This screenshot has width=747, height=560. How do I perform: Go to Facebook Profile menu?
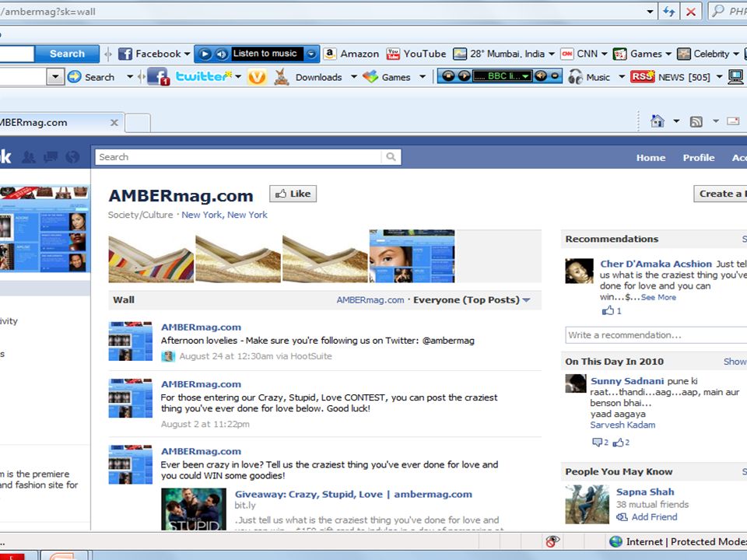pos(699,158)
